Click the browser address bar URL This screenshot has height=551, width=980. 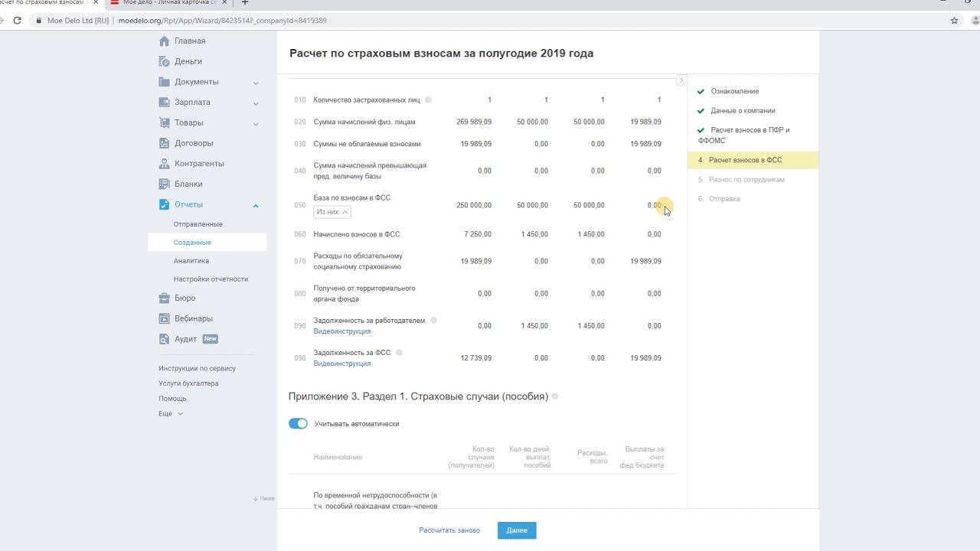223,21
